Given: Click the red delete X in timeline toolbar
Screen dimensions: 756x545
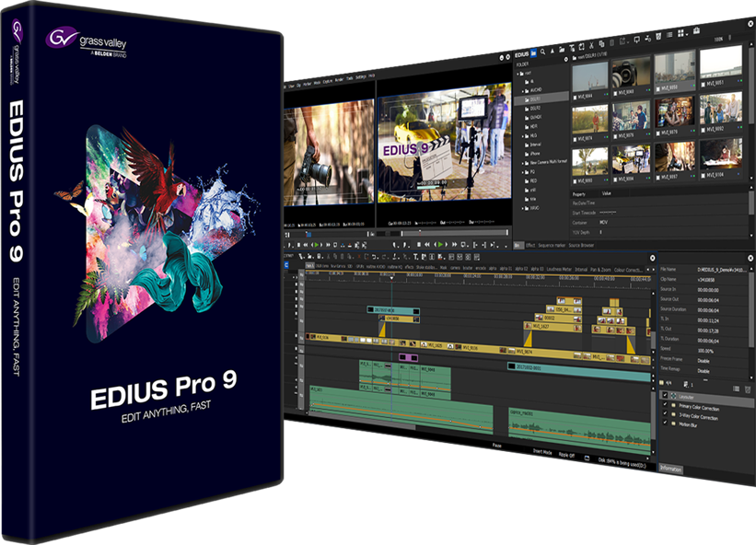Looking at the screenshot, I should click(x=359, y=256).
